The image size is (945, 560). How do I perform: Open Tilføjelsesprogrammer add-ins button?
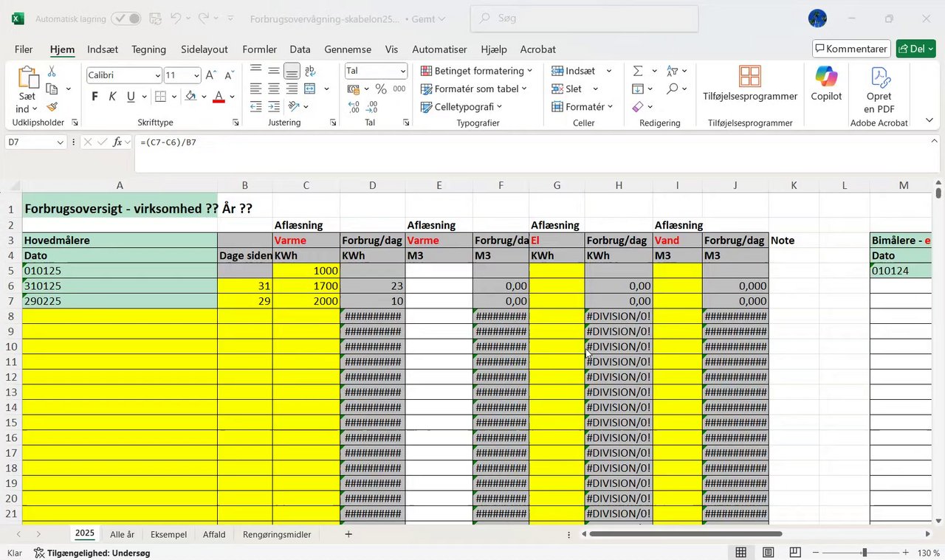pos(750,83)
